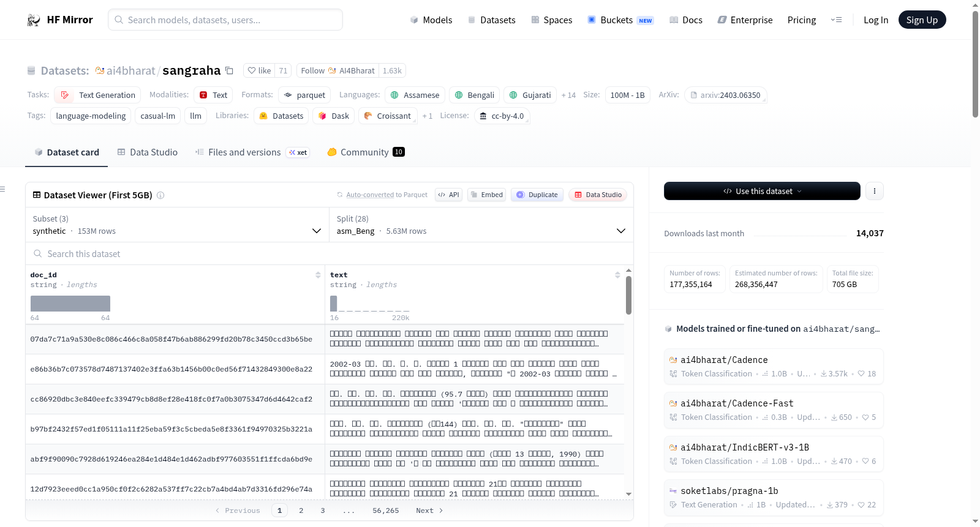Viewport: 980px width, 527px height.
Task: Click the page vertical scrollbar
Action: [975, 64]
